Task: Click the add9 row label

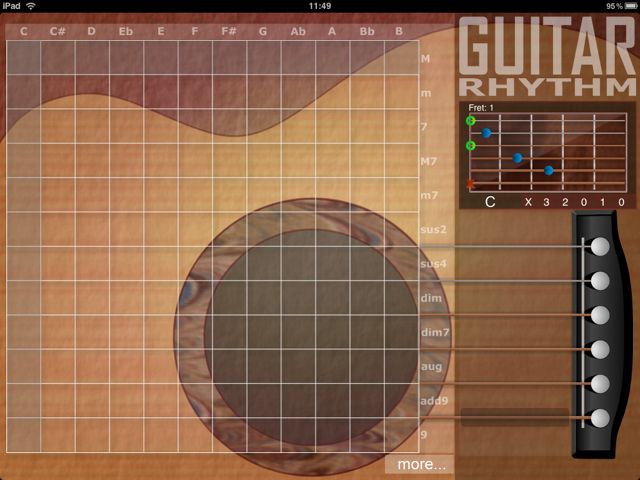Action: point(434,401)
